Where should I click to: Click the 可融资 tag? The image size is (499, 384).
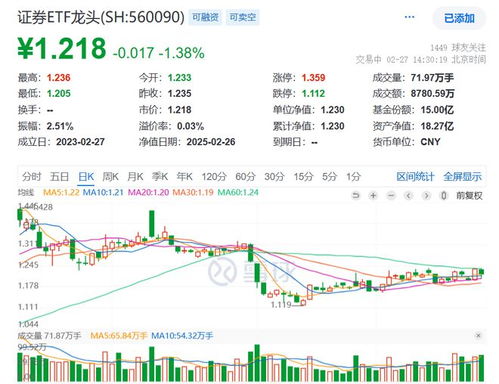click(205, 17)
